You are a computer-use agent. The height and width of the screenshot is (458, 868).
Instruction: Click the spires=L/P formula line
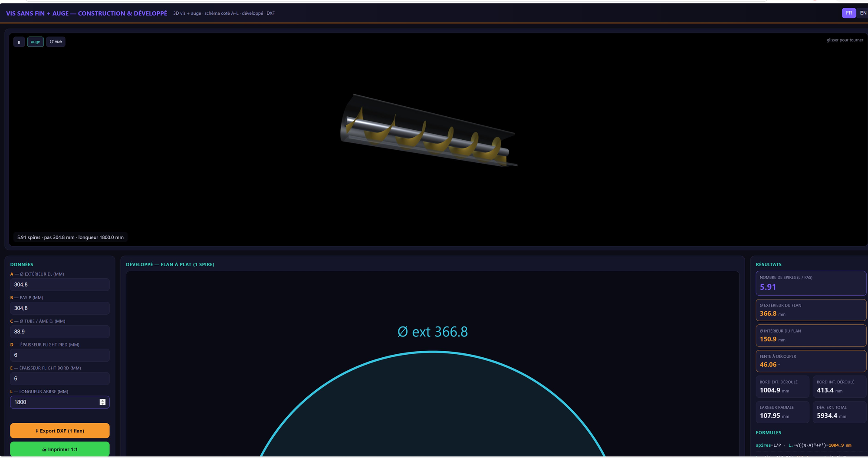coord(803,445)
